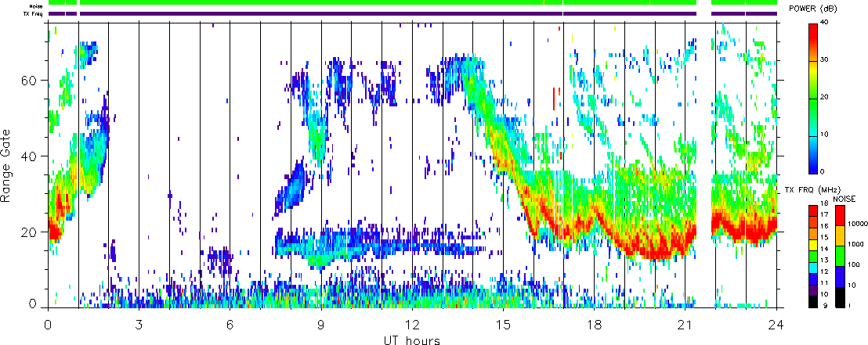Pick the black swatch of the NOISE legend
The width and height of the screenshot is (868, 345).
click(x=840, y=297)
